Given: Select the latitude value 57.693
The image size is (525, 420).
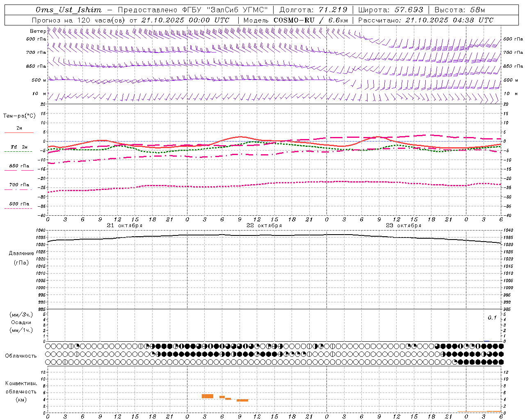Looking at the screenshot, I should click(409, 10).
